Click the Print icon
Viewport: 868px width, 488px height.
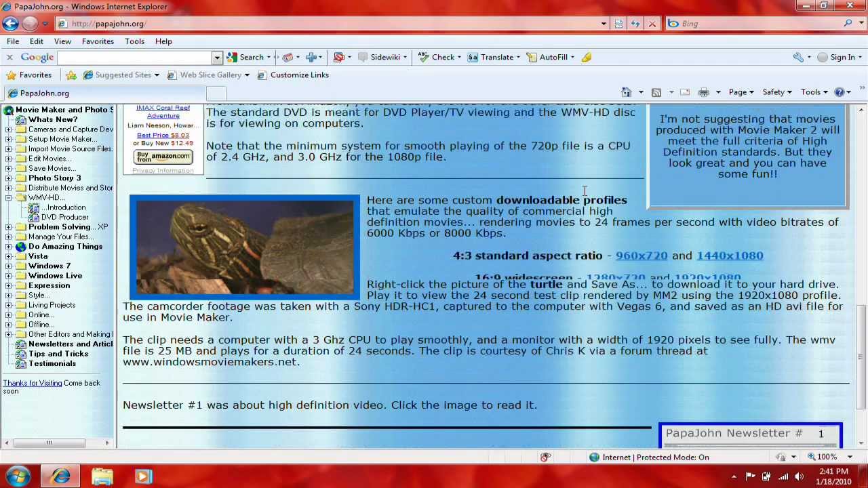click(x=704, y=92)
